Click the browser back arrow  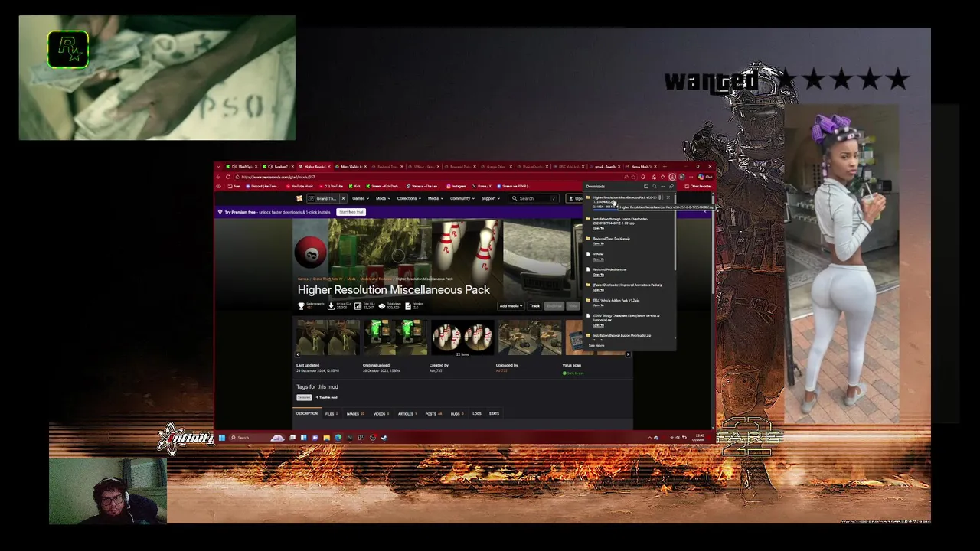218,177
